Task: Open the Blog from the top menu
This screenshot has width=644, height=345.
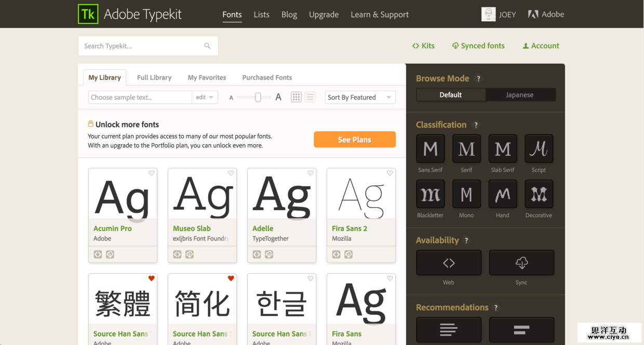Action: [x=289, y=14]
